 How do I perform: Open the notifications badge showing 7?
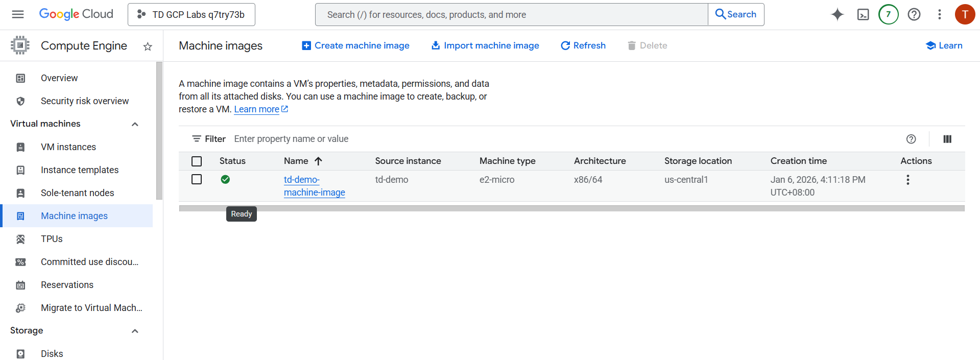(x=888, y=14)
